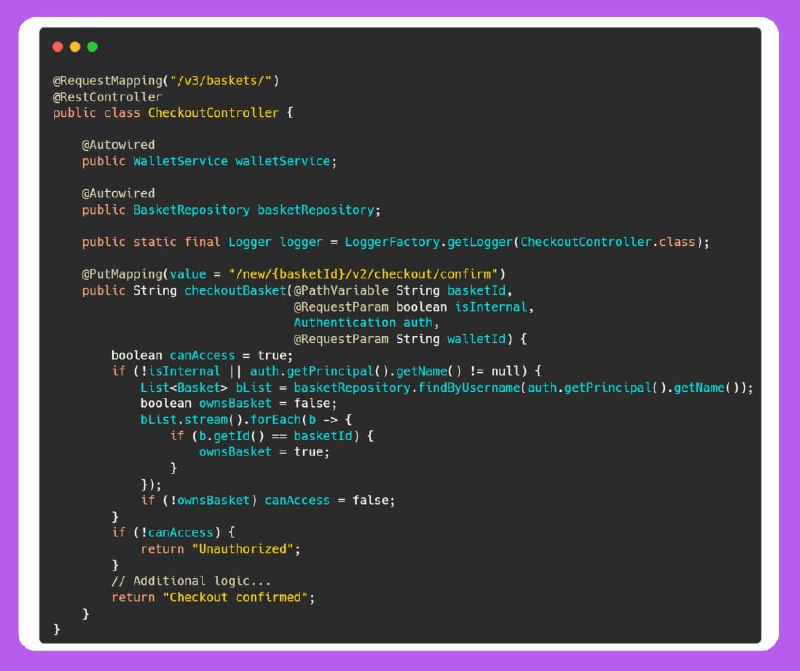800x671 pixels.
Task: Click the line 'ownsBasket = true;'
Action: (264, 452)
